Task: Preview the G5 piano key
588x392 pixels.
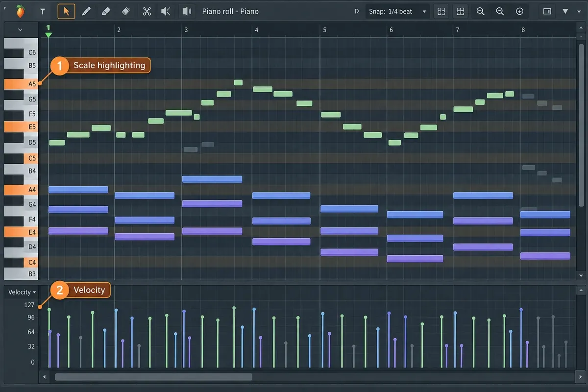Action: pos(32,99)
